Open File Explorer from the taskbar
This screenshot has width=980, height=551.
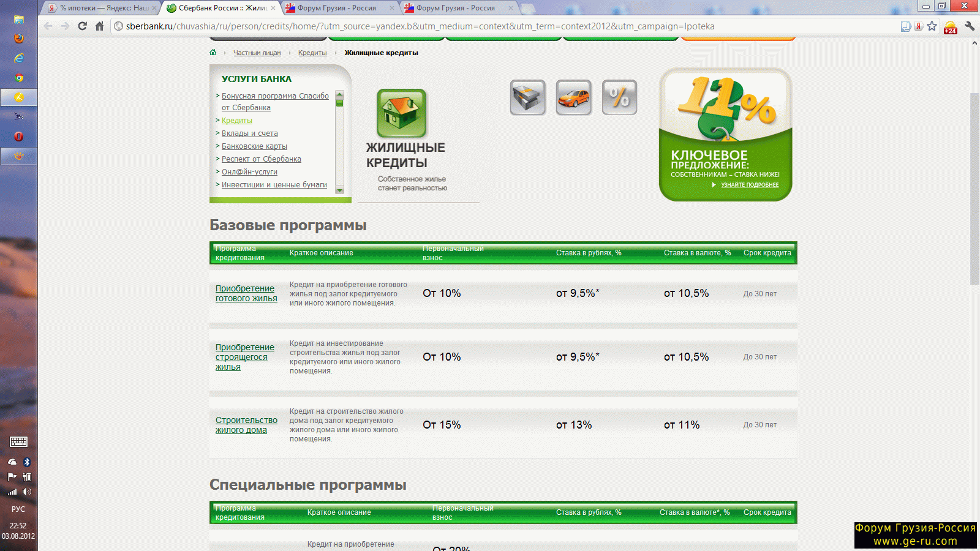coord(19,20)
